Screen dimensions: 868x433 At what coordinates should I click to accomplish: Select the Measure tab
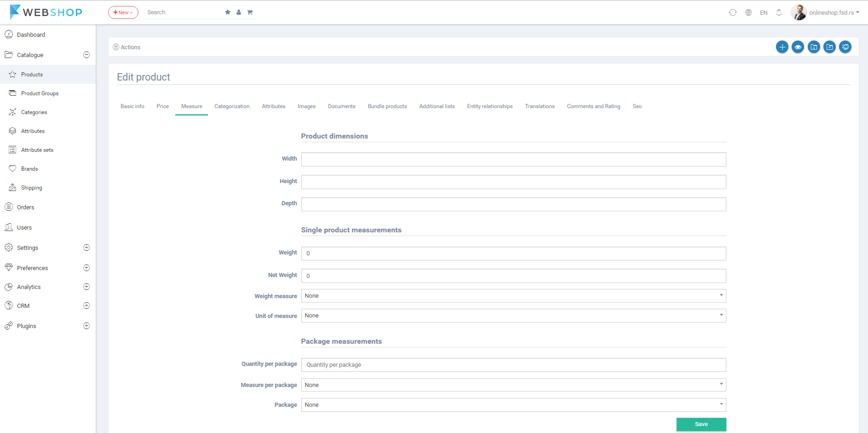coord(192,106)
